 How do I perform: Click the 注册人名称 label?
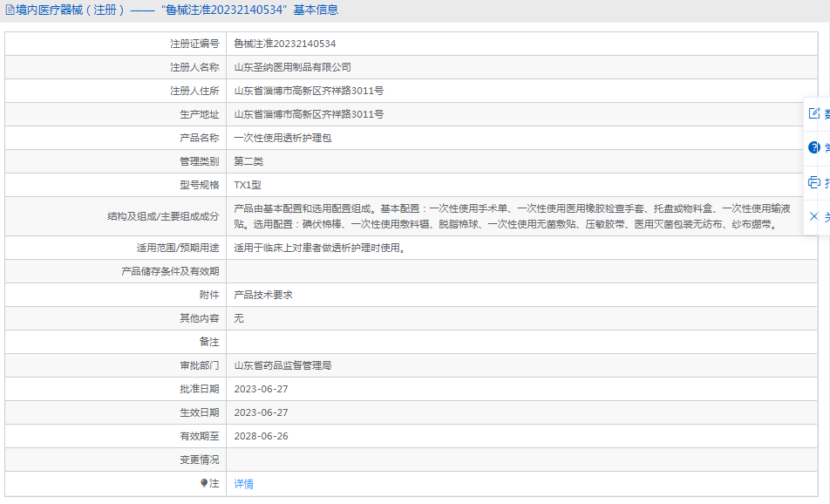tap(194, 67)
